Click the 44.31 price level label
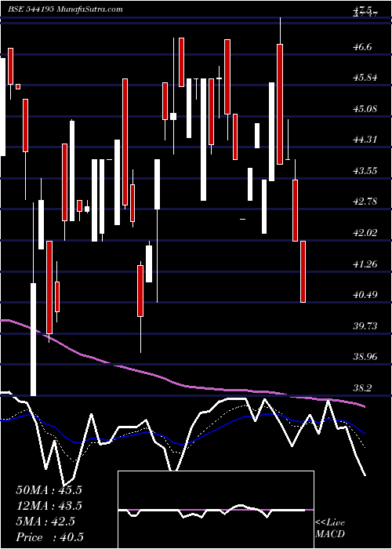 click(365, 140)
